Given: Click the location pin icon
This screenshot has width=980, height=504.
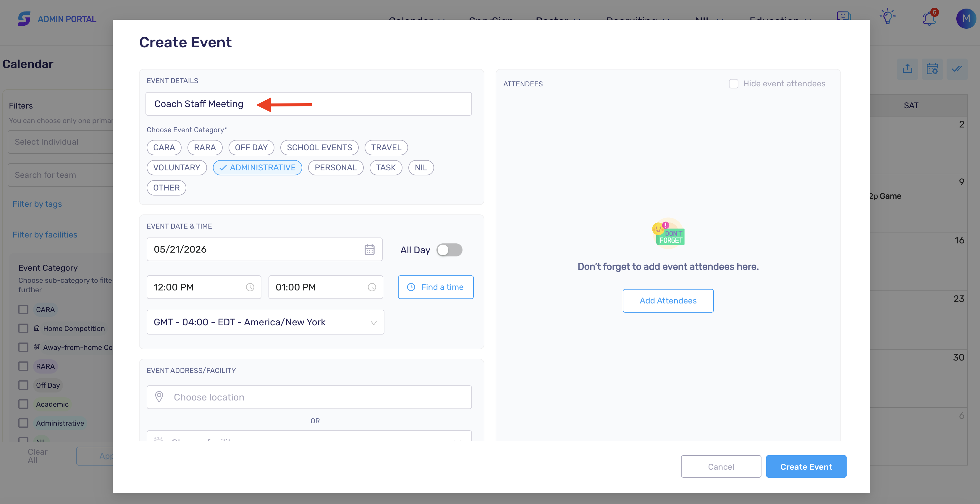Looking at the screenshot, I should click(159, 397).
